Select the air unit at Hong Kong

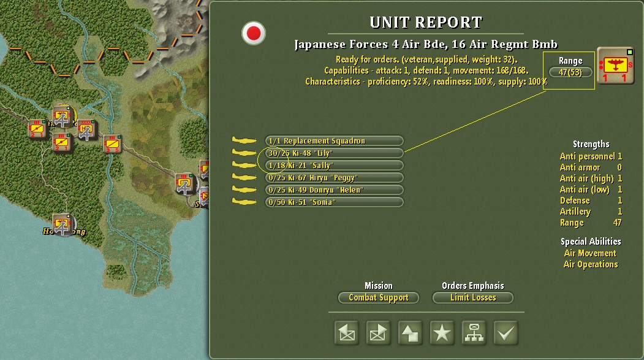coord(63,224)
